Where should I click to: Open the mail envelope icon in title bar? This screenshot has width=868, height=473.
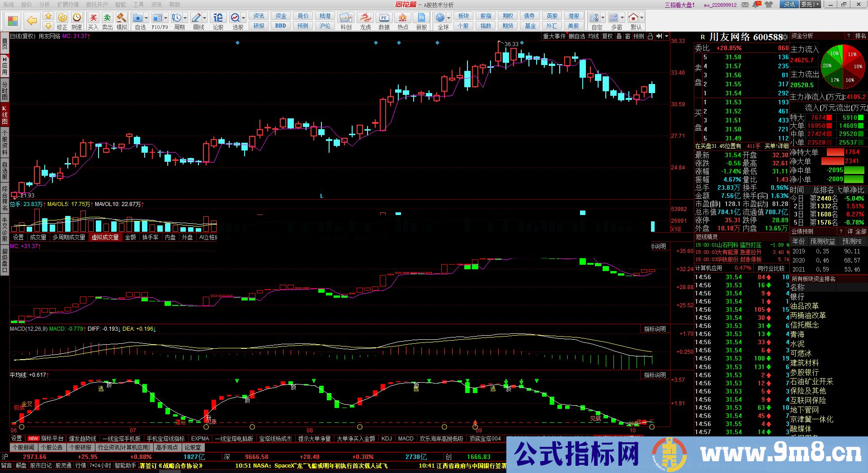coord(744,5)
